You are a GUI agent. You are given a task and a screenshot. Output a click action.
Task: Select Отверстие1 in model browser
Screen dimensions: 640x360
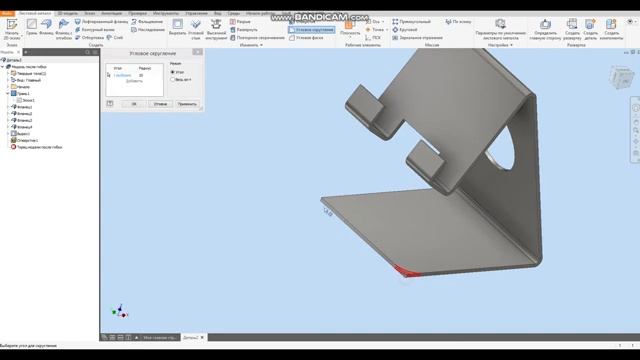(24, 140)
